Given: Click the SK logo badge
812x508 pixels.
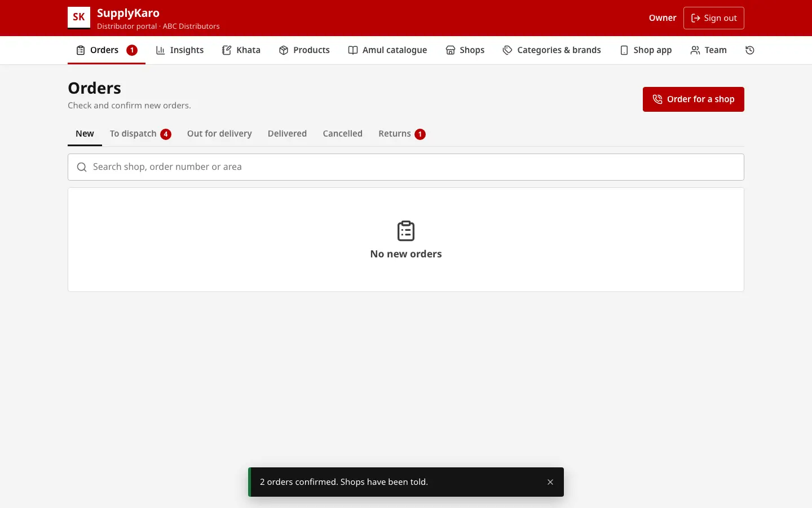Looking at the screenshot, I should tap(79, 17).
